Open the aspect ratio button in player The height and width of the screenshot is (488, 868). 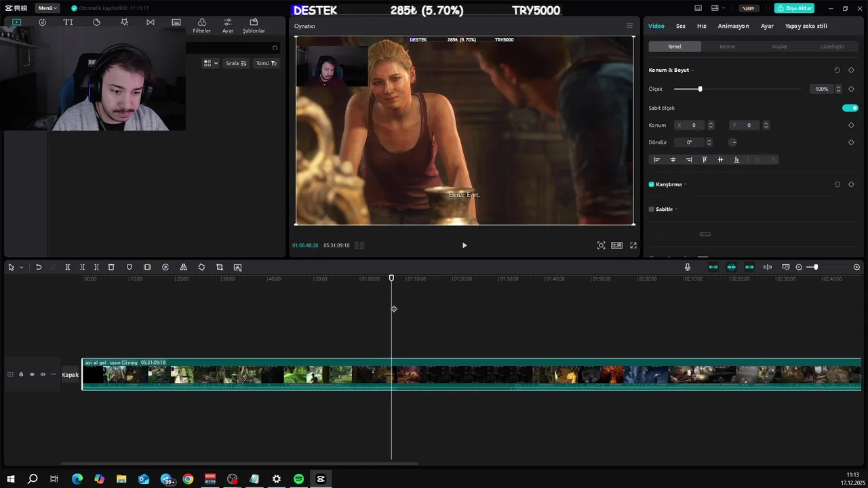(x=616, y=245)
